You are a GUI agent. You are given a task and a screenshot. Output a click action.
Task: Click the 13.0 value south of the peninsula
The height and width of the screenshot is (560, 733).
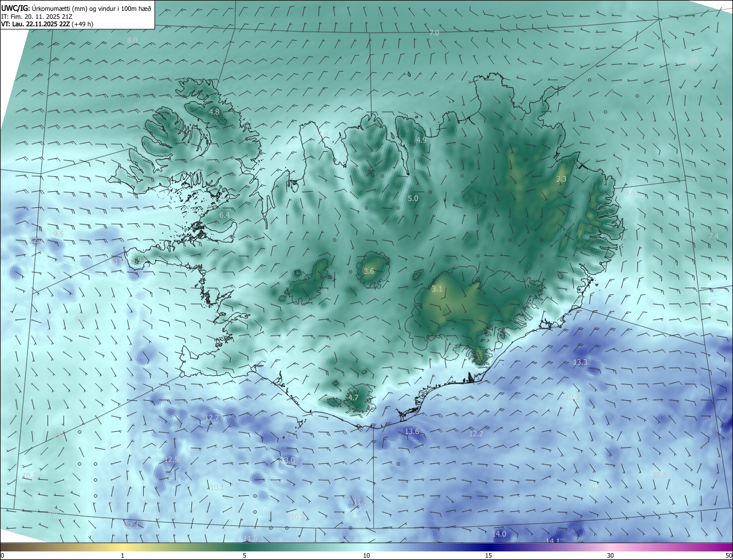tap(288, 460)
